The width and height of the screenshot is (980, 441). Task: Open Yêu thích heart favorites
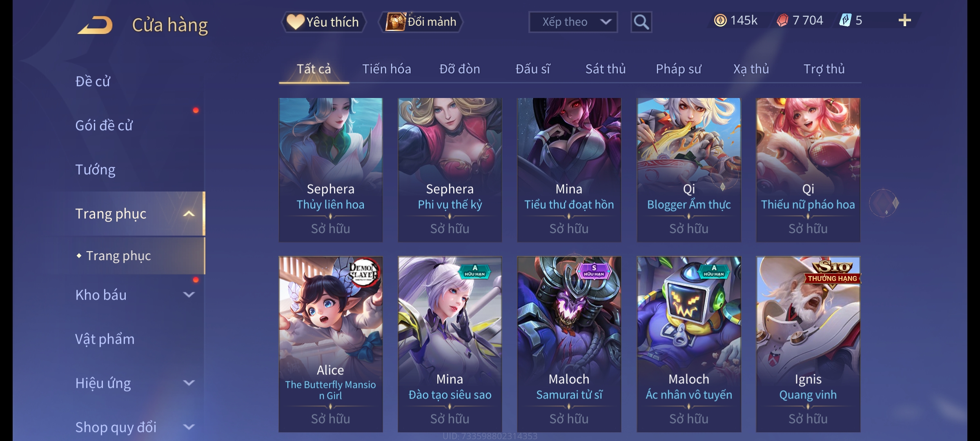pyautogui.click(x=323, y=22)
